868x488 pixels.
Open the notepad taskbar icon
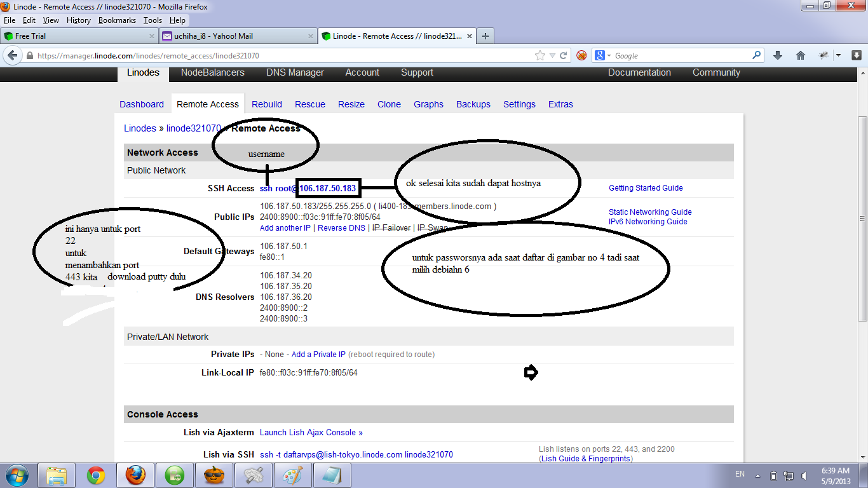(332, 475)
